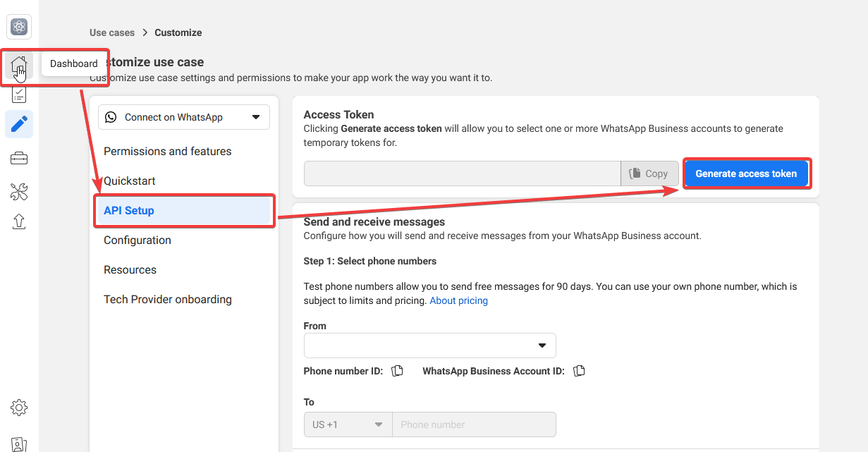
Task: Open the checklist icon in sidebar
Action: [x=19, y=94]
